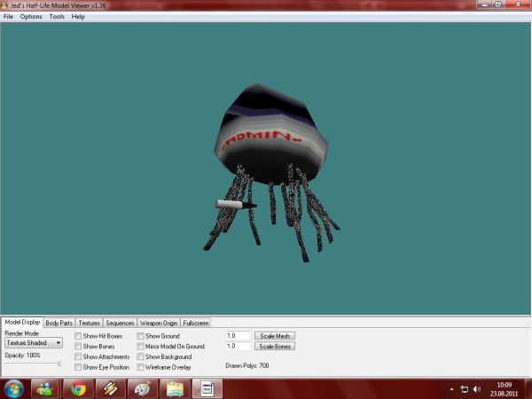Open the Windows Start menu
This screenshot has height=399, width=532.
(15, 388)
